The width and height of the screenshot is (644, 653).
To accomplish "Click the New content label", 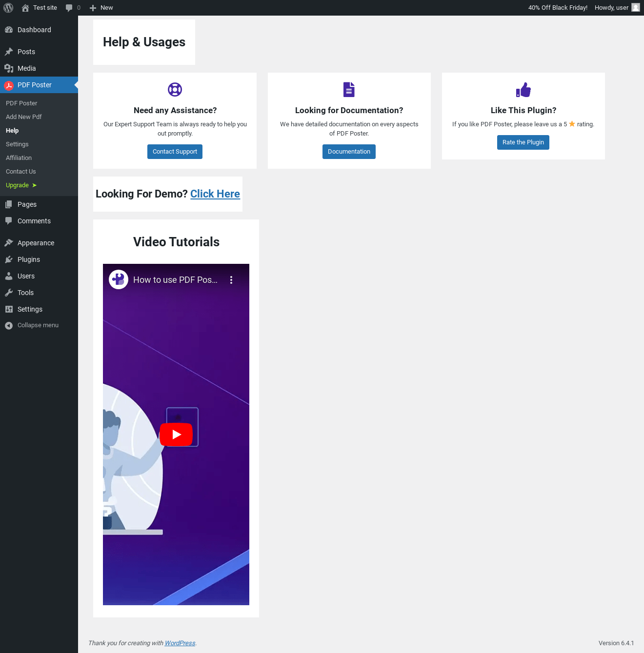I will [106, 8].
